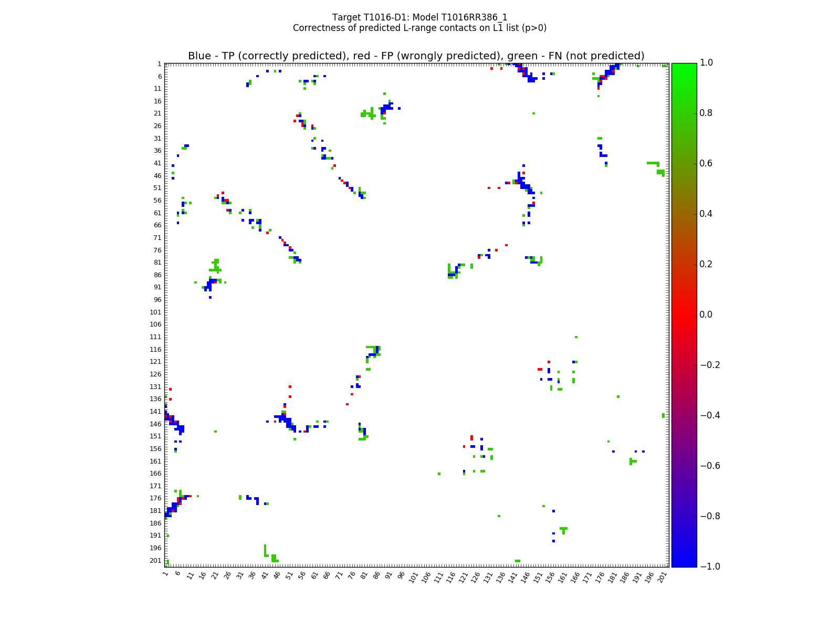Click the y-axis tick label 1
The width and height of the screenshot is (840, 630).
coord(159,64)
